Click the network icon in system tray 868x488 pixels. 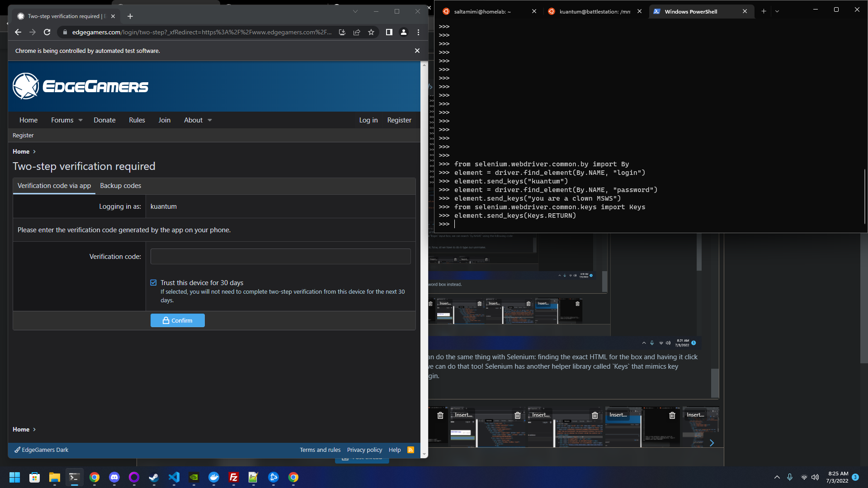pyautogui.click(x=804, y=477)
